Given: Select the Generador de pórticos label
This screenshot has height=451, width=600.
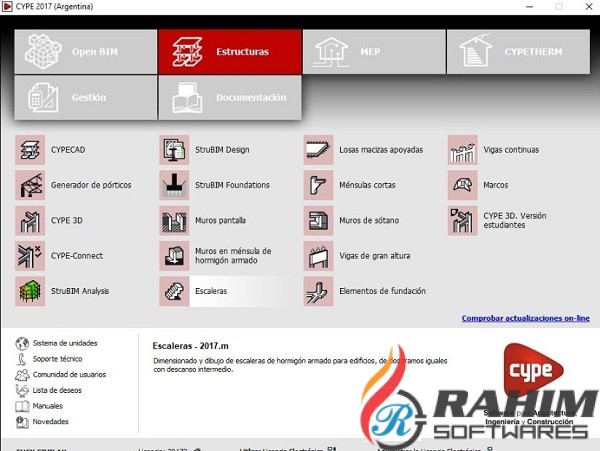Looking at the screenshot, I should (x=91, y=185).
